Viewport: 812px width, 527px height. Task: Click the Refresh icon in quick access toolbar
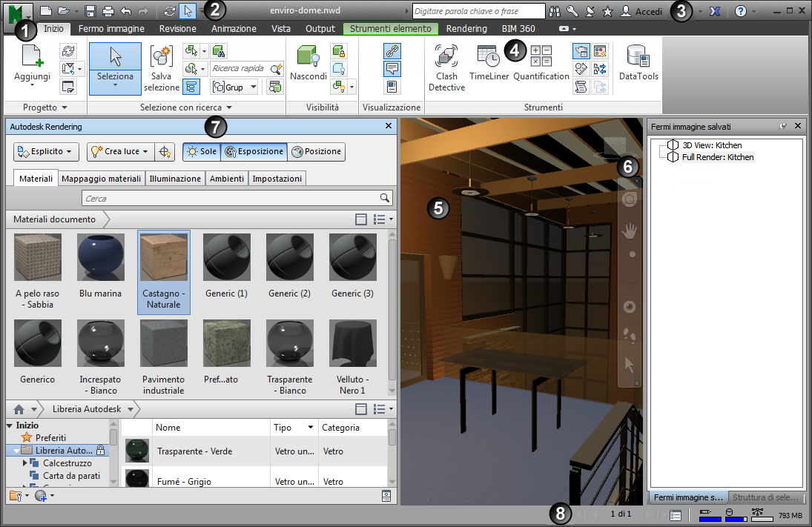169,11
